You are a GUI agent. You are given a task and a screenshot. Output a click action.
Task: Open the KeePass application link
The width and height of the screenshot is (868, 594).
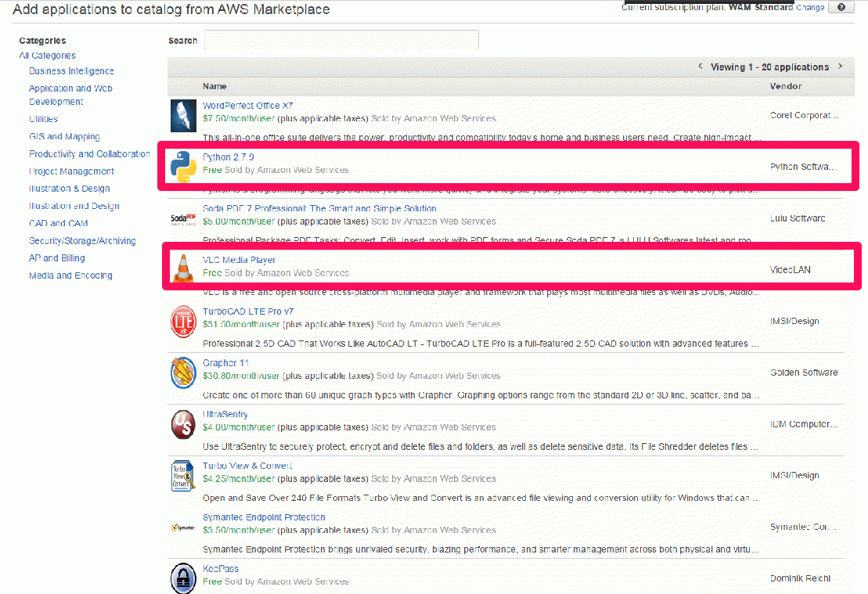coord(220,568)
